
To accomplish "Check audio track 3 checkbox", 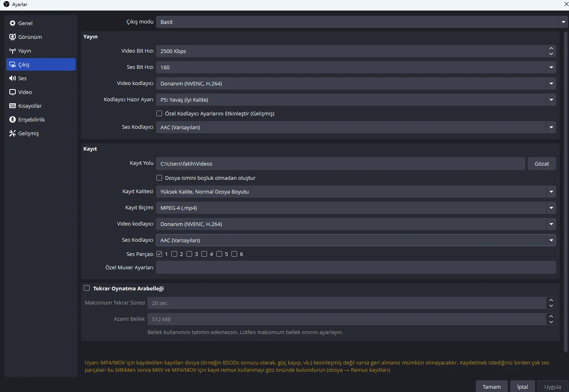I will (189, 254).
